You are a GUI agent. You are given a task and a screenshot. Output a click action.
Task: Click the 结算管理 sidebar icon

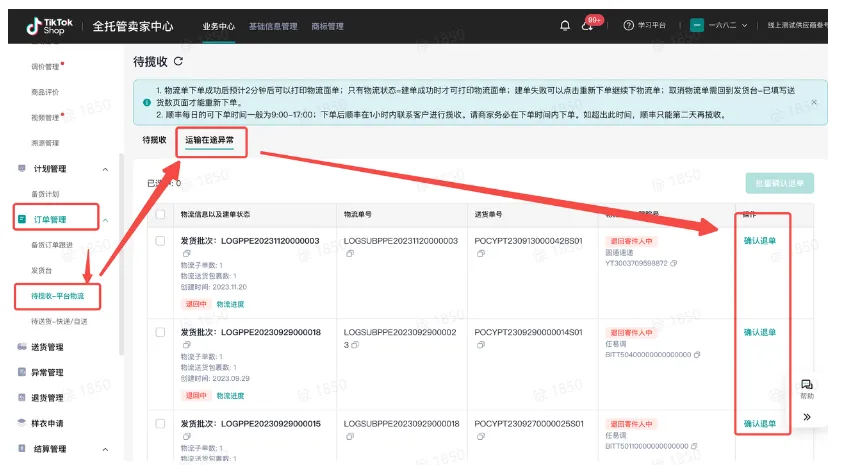22,448
